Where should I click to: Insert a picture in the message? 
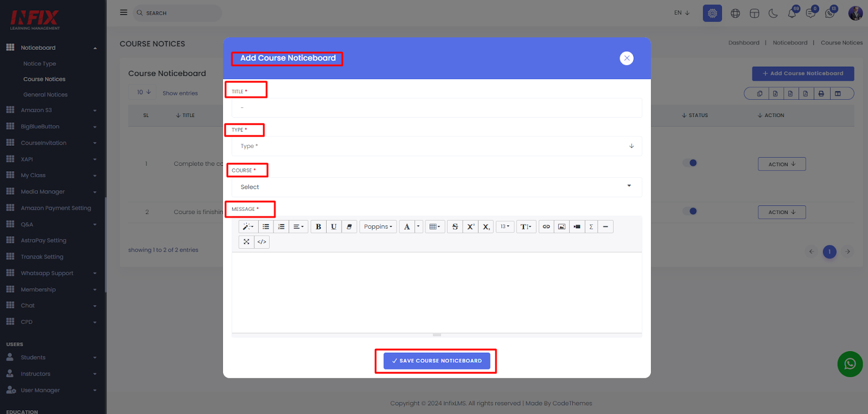(561, 227)
